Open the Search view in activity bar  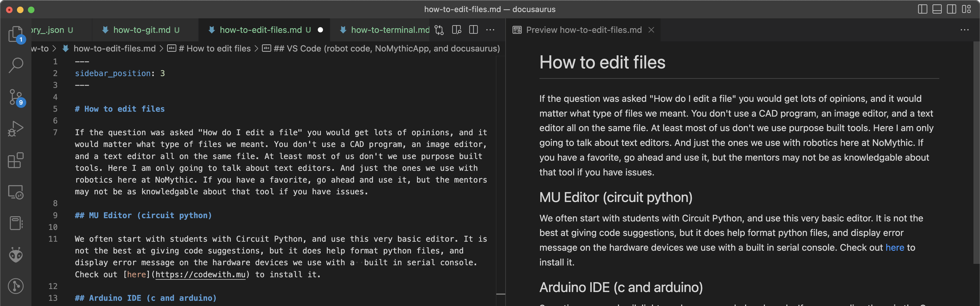coord(16,65)
